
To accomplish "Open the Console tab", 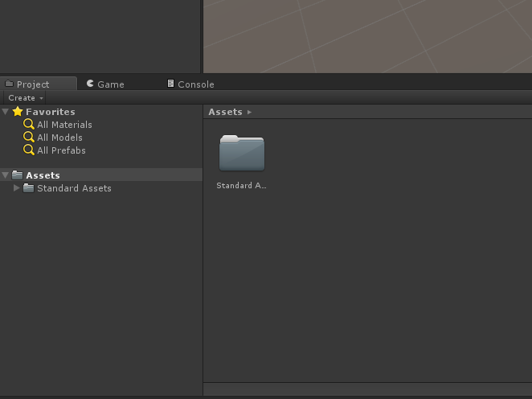I will (x=190, y=84).
